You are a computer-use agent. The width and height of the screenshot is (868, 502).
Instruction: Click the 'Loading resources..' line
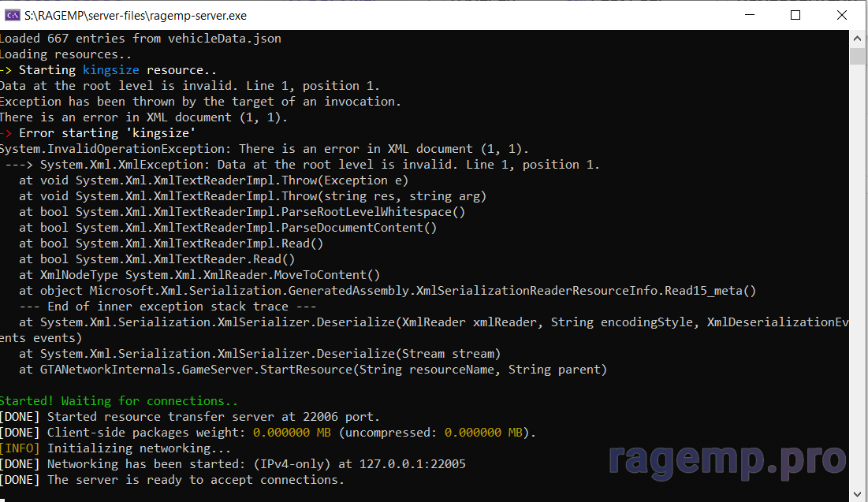(66, 54)
